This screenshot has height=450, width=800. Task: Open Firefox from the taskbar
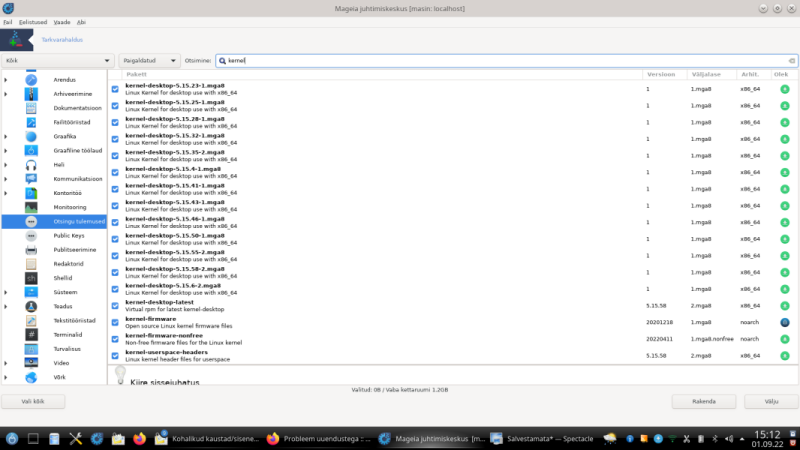pyautogui.click(x=138, y=438)
